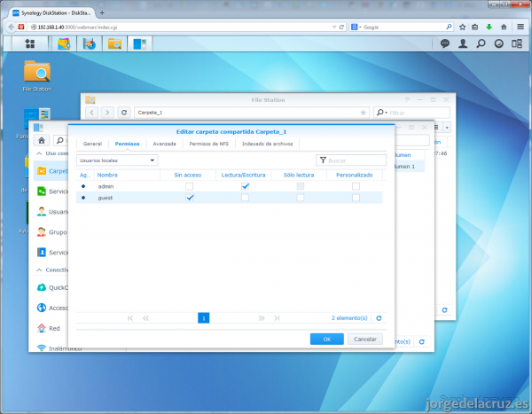Click the Sólo lectura column header
Viewport: 532px width, 414px height.
(299, 176)
